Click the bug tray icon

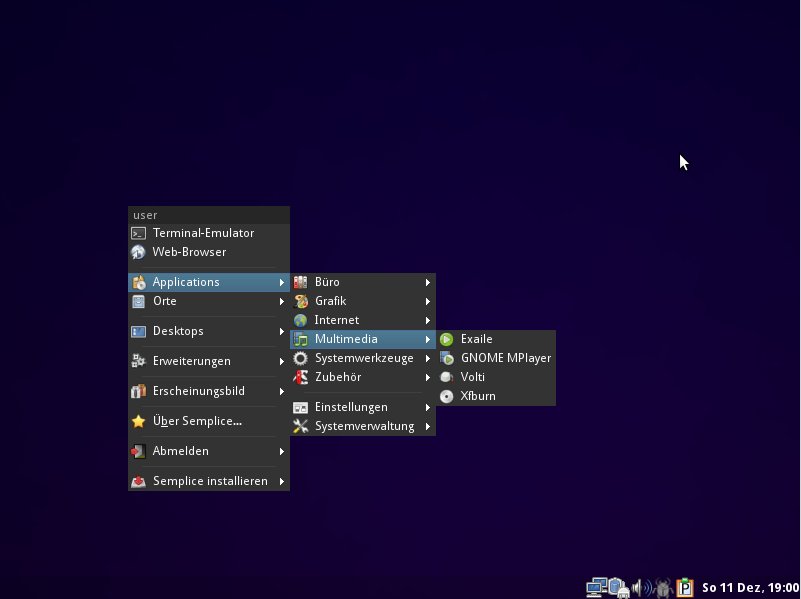664,588
